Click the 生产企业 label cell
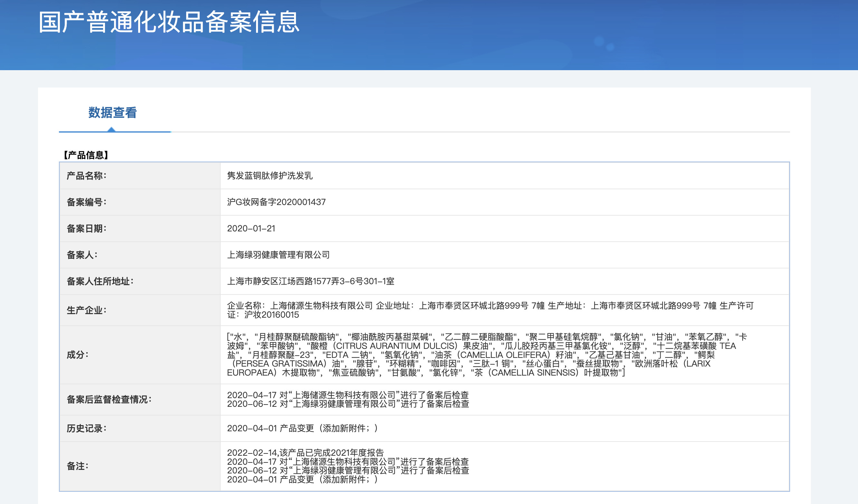Viewport: 858px width, 504px height. pyautogui.click(x=140, y=310)
